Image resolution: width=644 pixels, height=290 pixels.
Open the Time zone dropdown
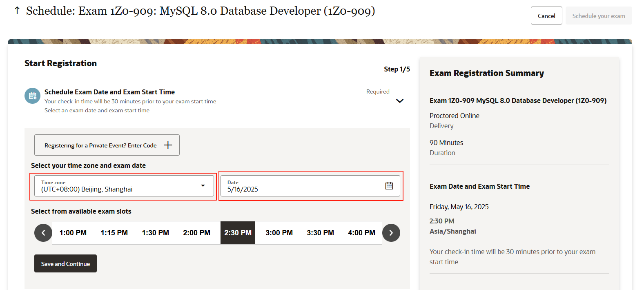coord(124,186)
